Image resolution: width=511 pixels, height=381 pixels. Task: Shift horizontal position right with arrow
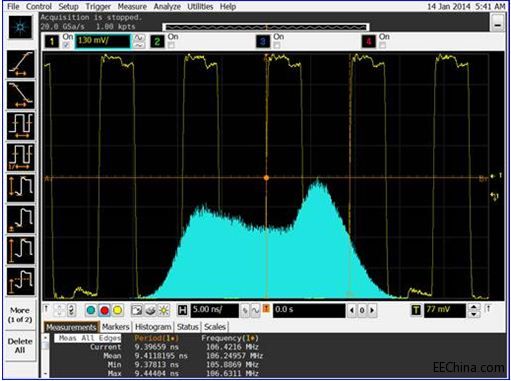(x=372, y=311)
